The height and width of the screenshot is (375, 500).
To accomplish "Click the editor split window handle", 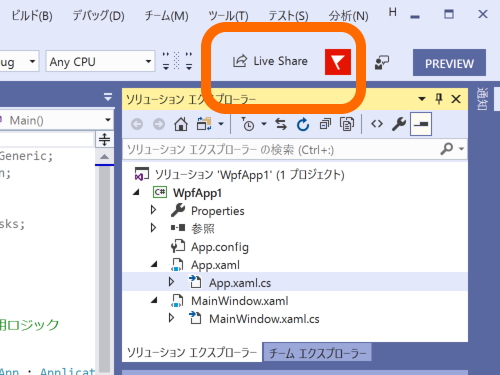I will point(105,139).
